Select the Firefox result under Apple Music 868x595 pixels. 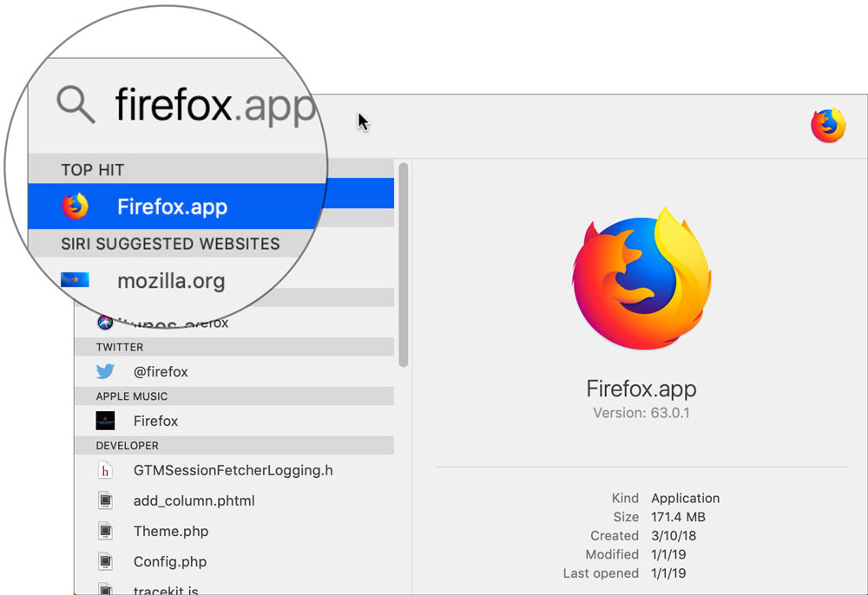point(156,421)
